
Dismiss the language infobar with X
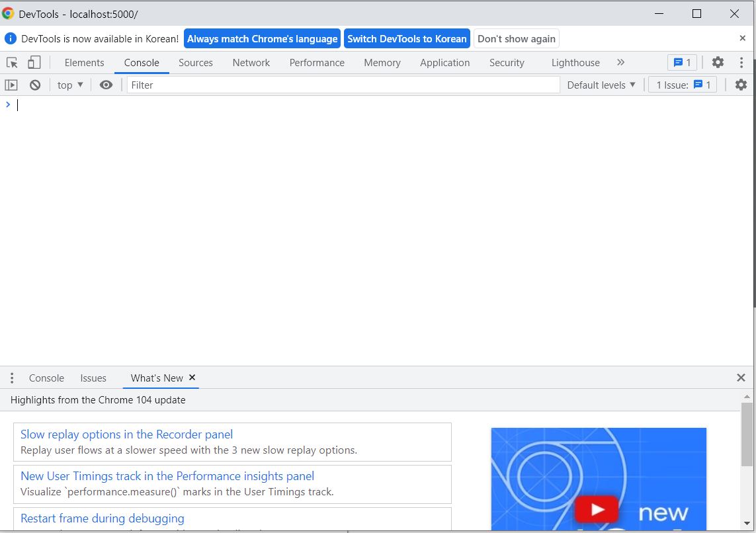tap(743, 38)
